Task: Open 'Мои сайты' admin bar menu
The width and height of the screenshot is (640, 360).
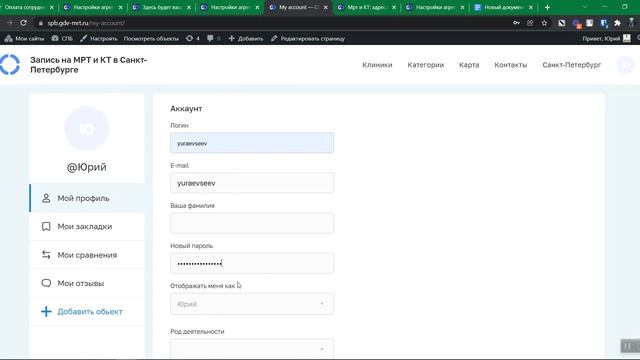Action: click(x=24, y=38)
